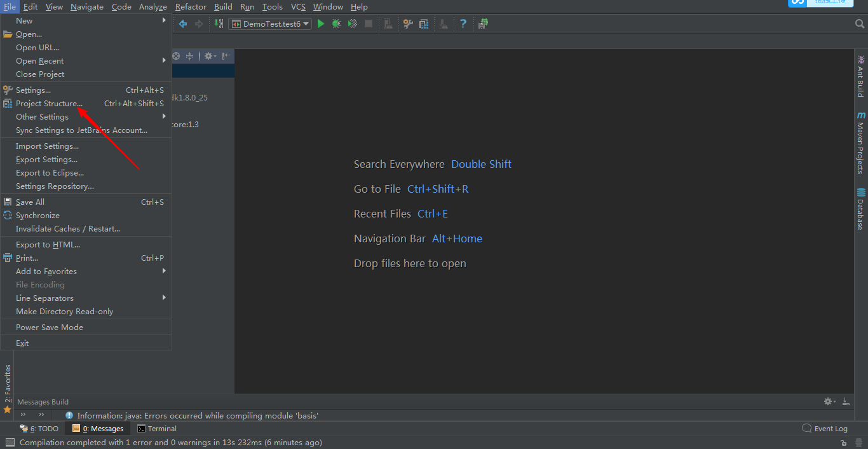868x449 pixels.
Task: Expand the New submenu
Action: [86, 20]
